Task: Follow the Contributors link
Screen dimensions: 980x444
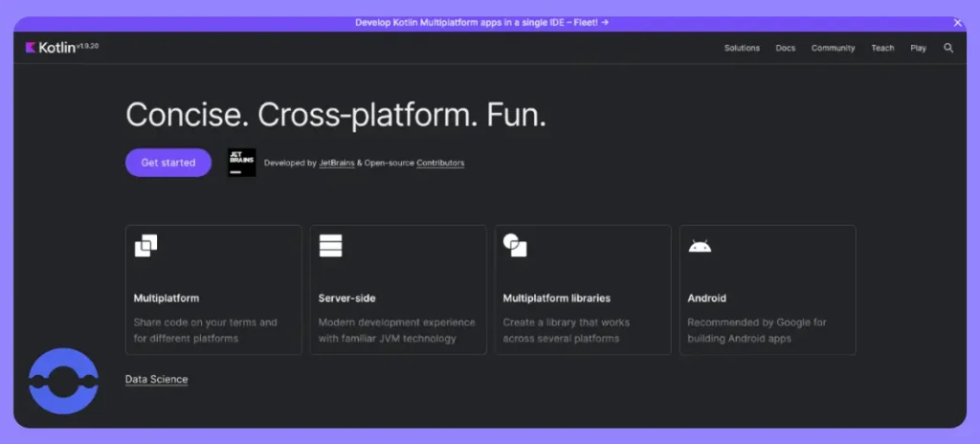Action: [440, 163]
